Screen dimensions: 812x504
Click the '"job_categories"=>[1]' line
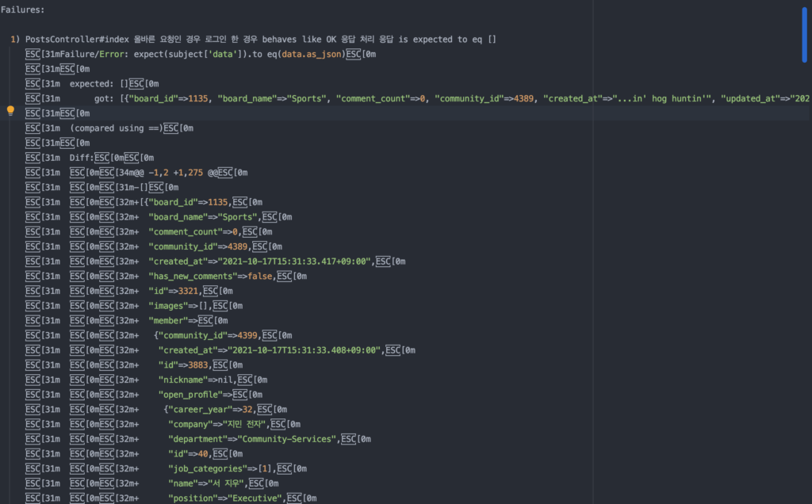point(166,469)
